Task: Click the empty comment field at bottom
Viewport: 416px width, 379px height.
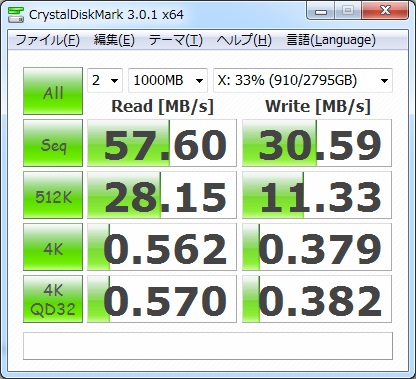Action: click(208, 346)
